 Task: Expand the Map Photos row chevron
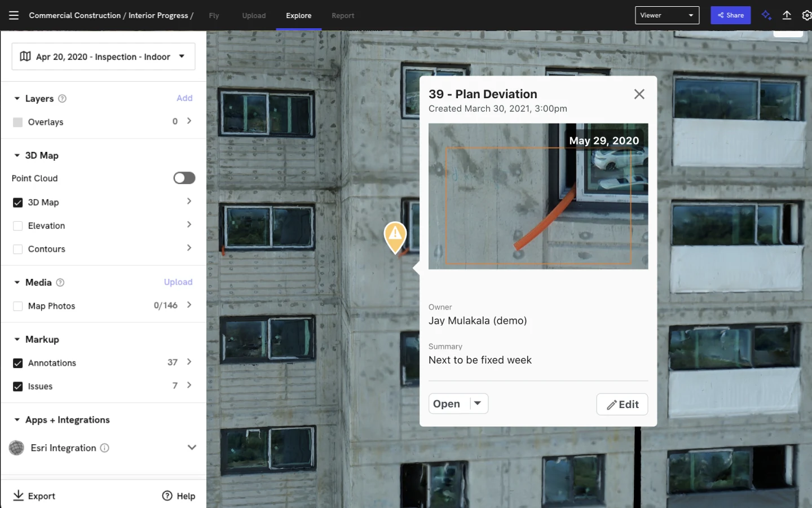[189, 305]
